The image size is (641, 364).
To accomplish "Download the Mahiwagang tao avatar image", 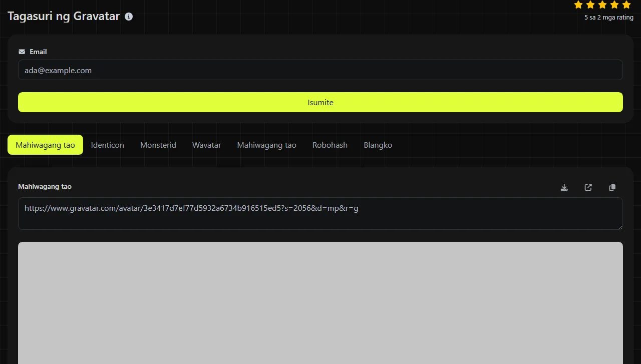I will [x=564, y=187].
